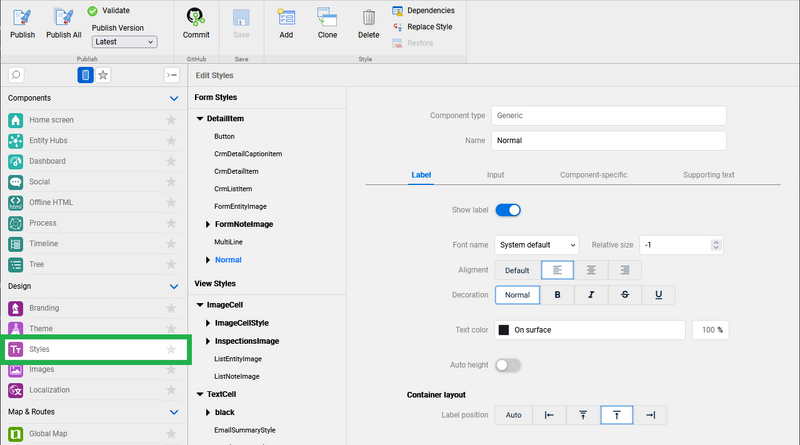Select the CrmDetailCaptionItem style
Screen dimensions: 800x445
coord(248,154)
